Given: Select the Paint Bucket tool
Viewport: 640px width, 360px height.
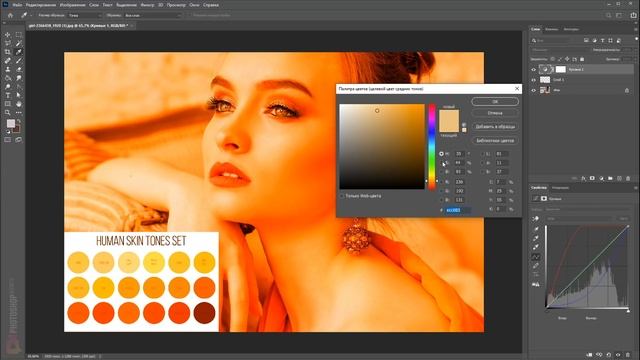Looking at the screenshot, I should click(x=8, y=78).
